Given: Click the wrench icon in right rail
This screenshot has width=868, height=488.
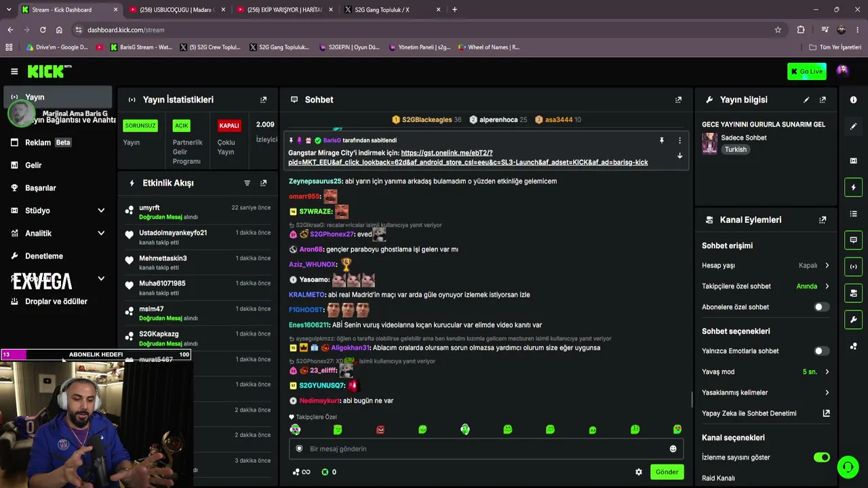Looking at the screenshot, I should click(853, 319).
